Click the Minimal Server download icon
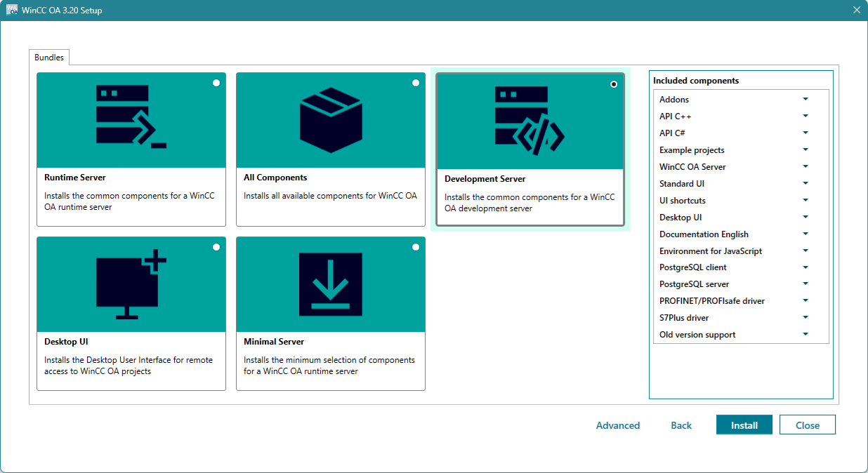The image size is (868, 473). point(331,284)
